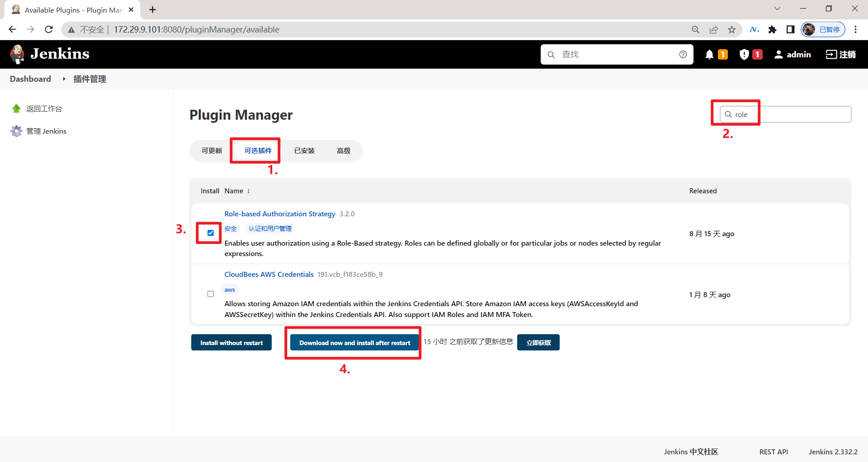
Task: Click Download now and install after restart
Action: [355, 343]
